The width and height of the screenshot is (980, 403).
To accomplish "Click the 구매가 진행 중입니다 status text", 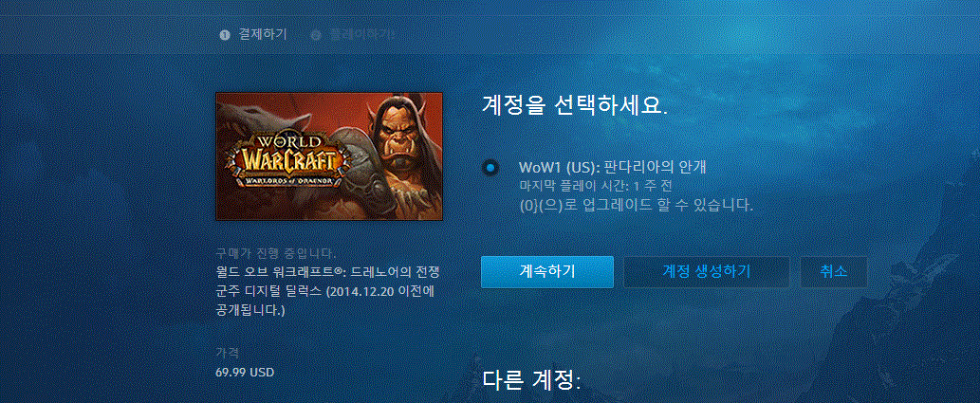I will [x=276, y=254].
